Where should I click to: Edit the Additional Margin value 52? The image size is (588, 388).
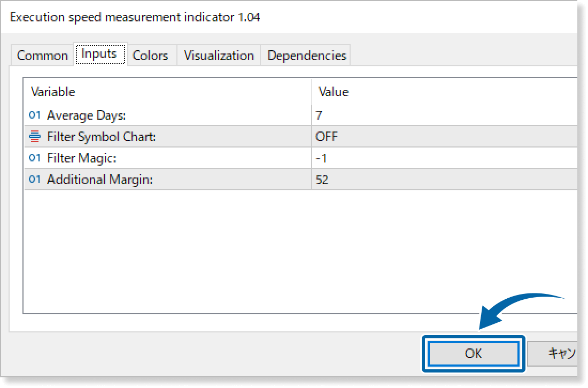444,179
